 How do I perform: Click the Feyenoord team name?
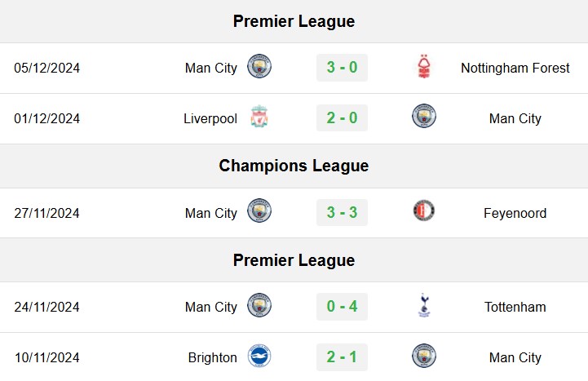(x=515, y=213)
